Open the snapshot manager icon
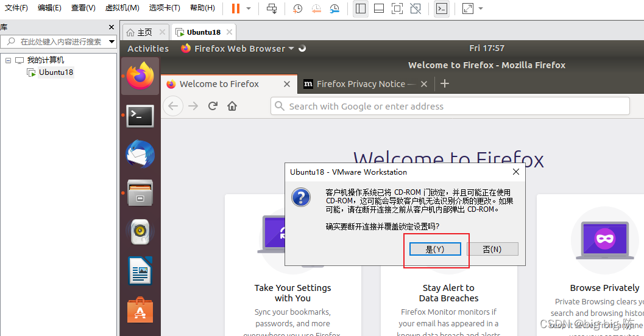Viewport: 644px width, 336px height. [334, 8]
